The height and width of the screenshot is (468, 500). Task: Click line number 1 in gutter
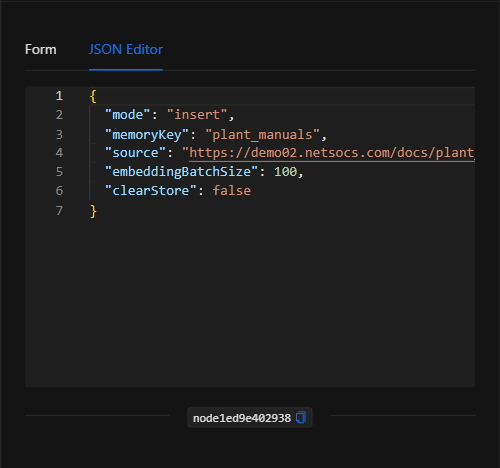pos(59,96)
